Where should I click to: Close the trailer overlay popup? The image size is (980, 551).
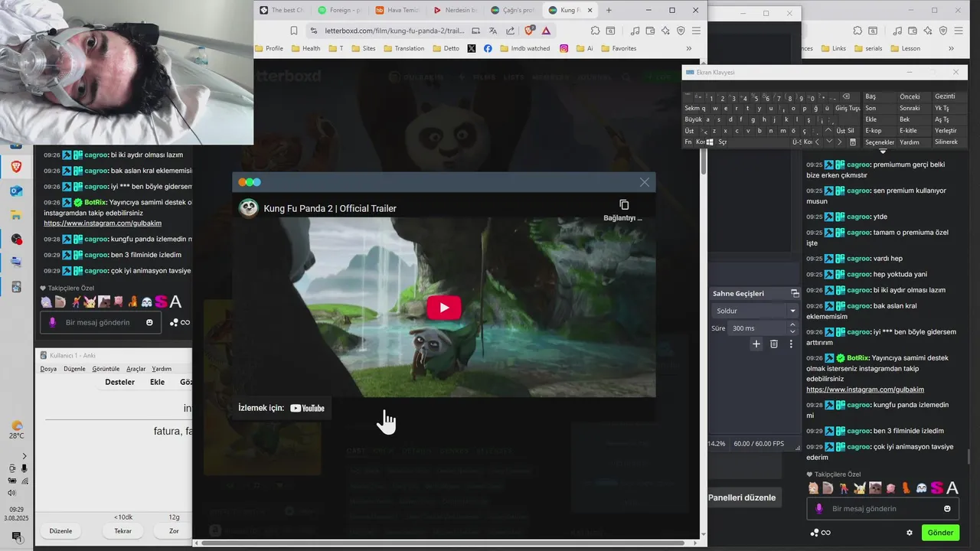(x=644, y=182)
